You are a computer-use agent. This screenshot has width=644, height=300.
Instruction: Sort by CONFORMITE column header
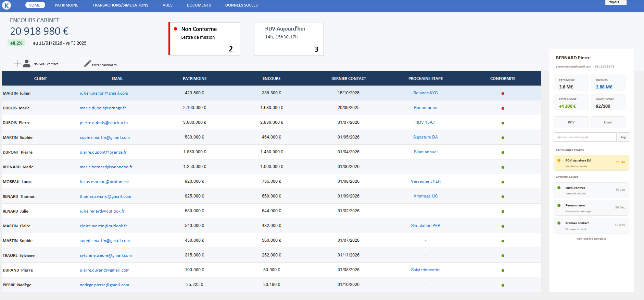(503, 79)
